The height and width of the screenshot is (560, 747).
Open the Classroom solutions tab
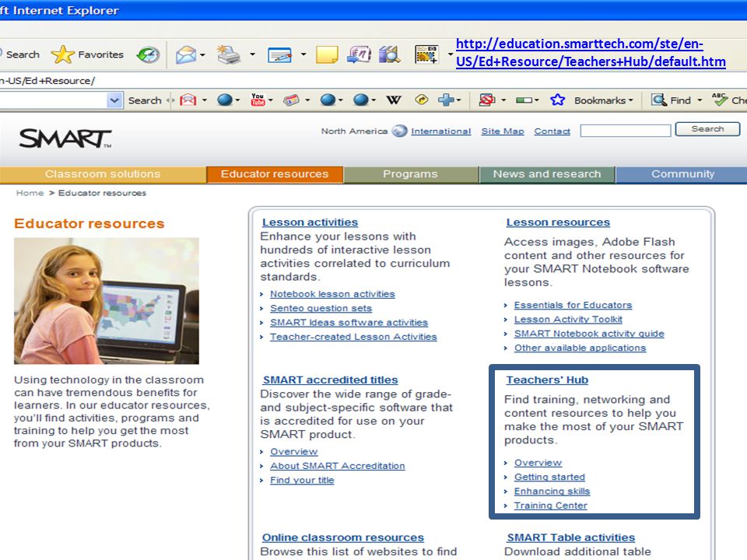coord(103,174)
